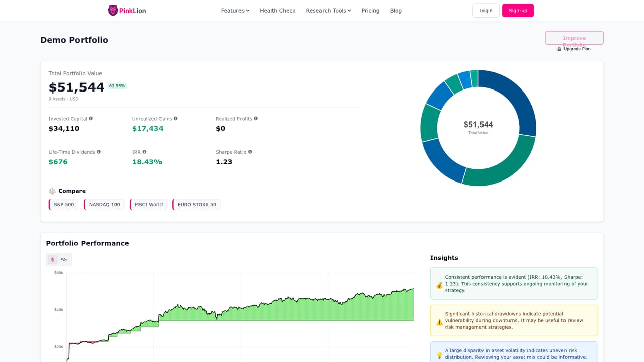Switch chart to dollar view
This screenshot has width=644, height=362.
(x=52, y=260)
